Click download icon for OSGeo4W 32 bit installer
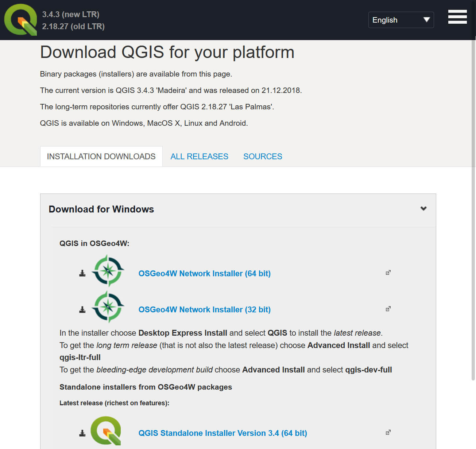This screenshot has height=449, width=476. [x=82, y=309]
